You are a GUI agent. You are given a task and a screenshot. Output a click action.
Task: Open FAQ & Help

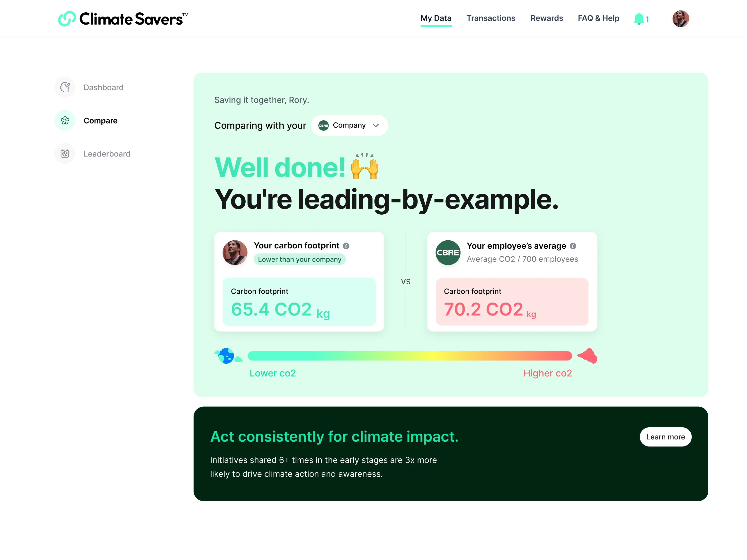tap(598, 18)
